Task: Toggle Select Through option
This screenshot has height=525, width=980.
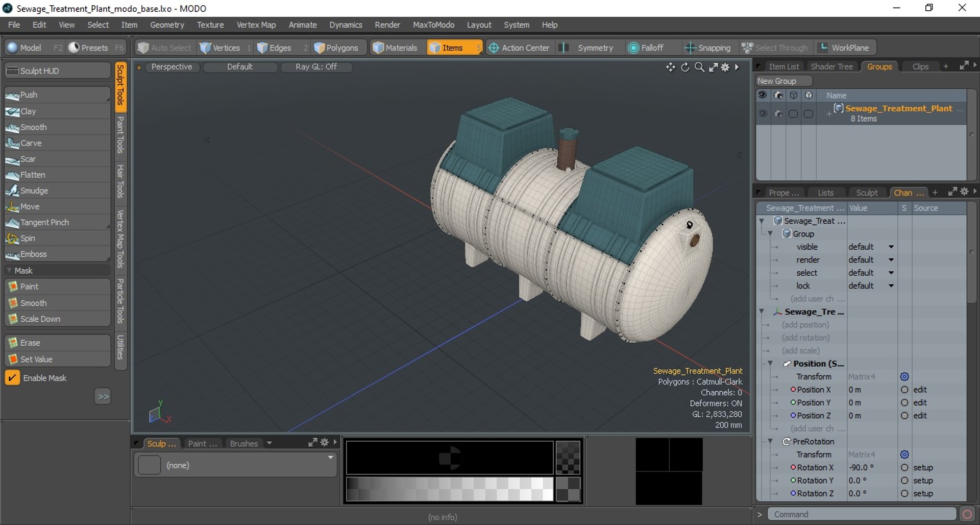Action: (775, 47)
